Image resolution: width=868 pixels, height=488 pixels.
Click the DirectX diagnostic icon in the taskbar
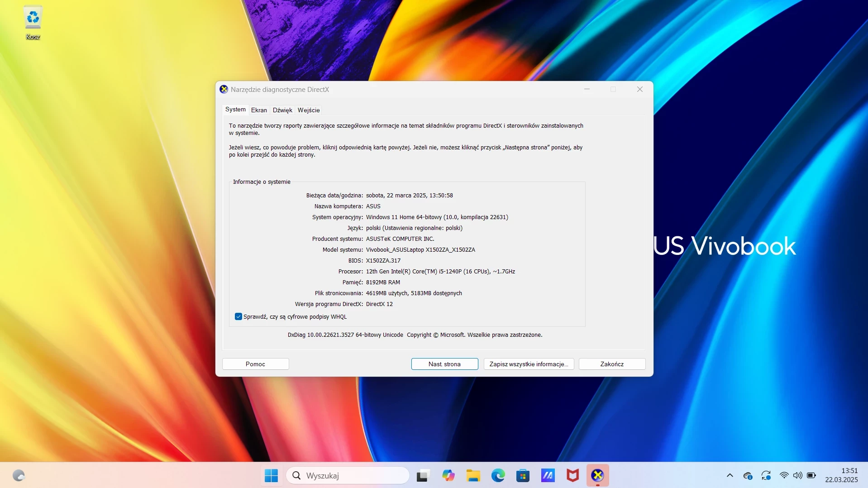[x=597, y=475]
